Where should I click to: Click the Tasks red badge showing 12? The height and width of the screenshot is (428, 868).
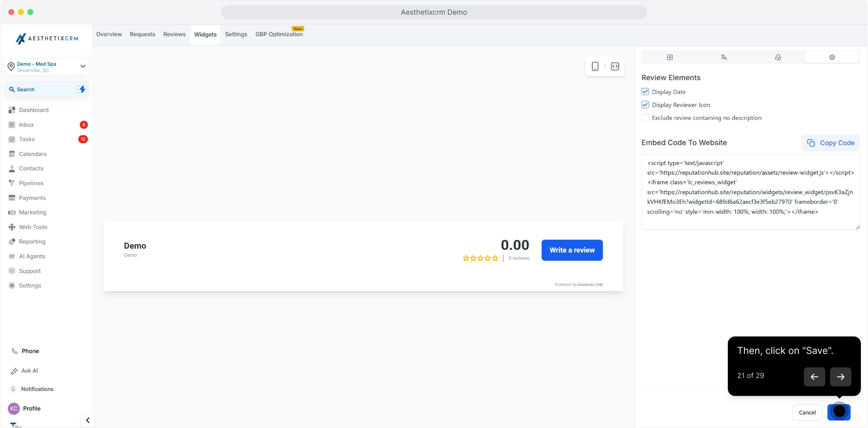click(x=83, y=139)
